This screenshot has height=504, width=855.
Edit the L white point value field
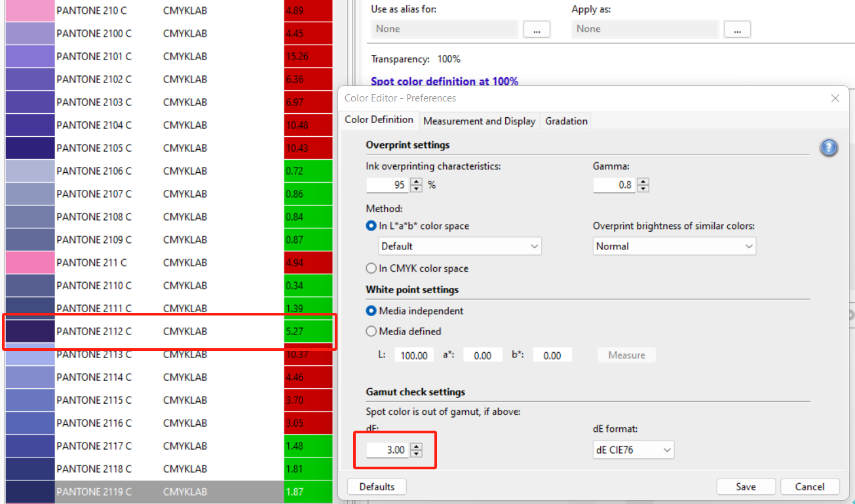tap(414, 355)
